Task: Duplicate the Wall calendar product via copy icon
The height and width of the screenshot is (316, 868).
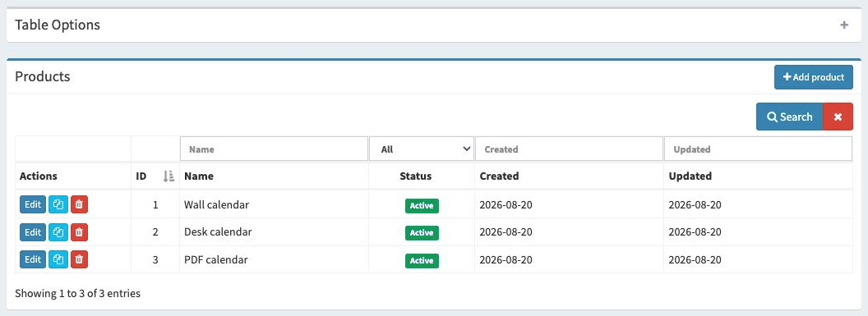Action: click(x=58, y=204)
